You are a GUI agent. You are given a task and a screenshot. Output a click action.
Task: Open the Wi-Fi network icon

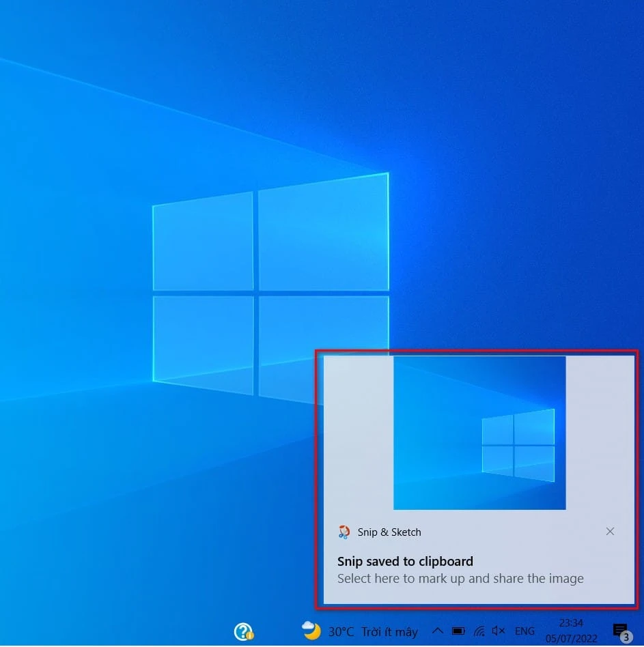click(479, 631)
